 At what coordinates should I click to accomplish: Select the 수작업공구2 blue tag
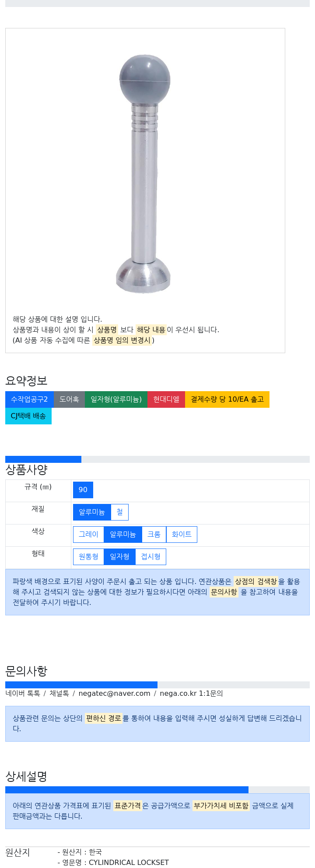29,399
